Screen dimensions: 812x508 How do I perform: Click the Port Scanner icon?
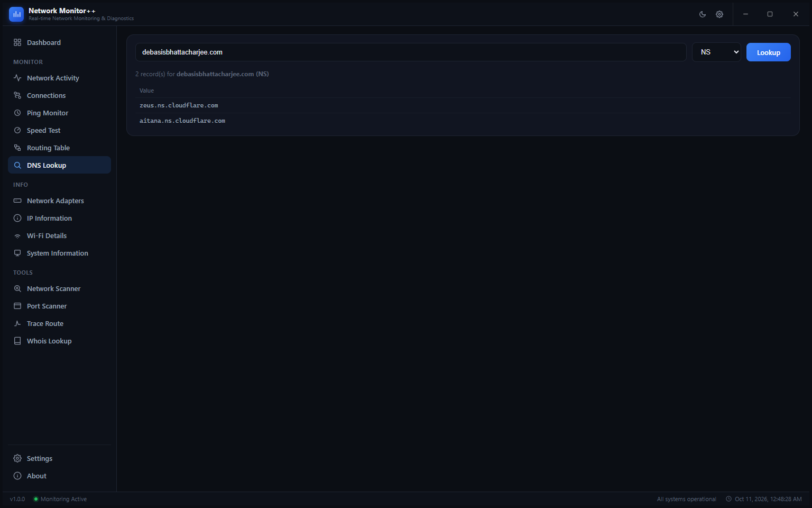pos(17,306)
